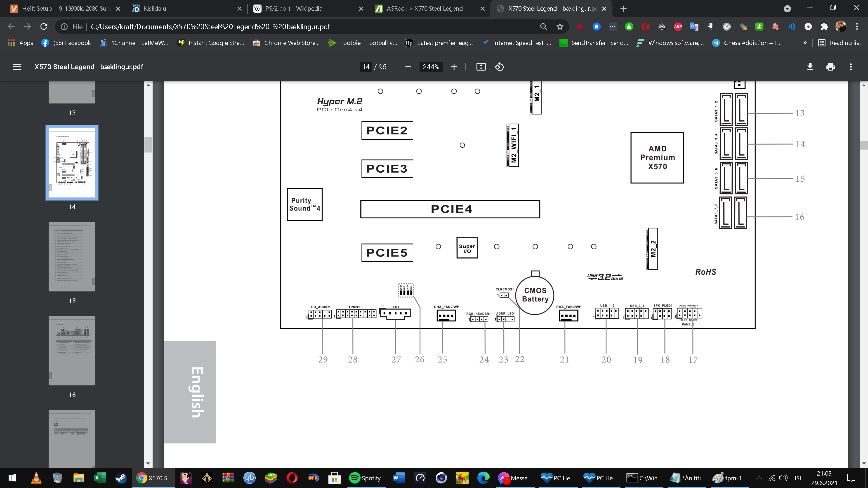The width and height of the screenshot is (868, 488).
Task: Switch to the PS/2 port - Wikipedia tab
Action: click(293, 8)
